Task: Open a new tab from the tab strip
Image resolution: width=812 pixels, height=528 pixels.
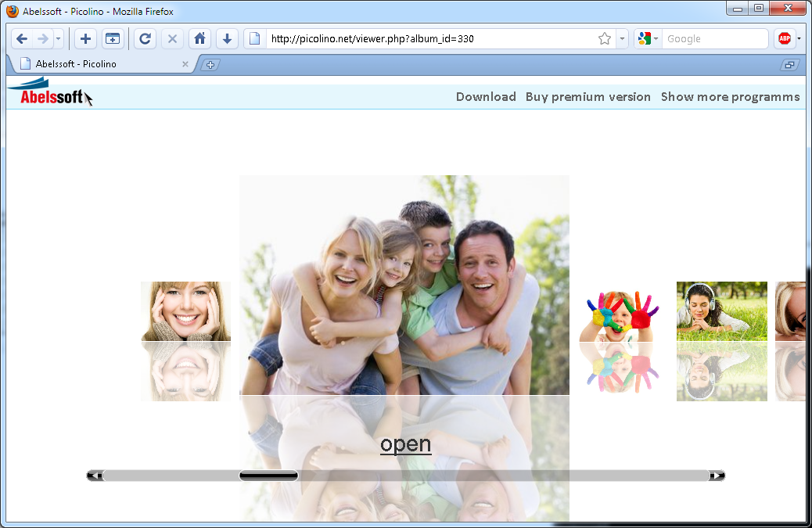Action: (210, 65)
